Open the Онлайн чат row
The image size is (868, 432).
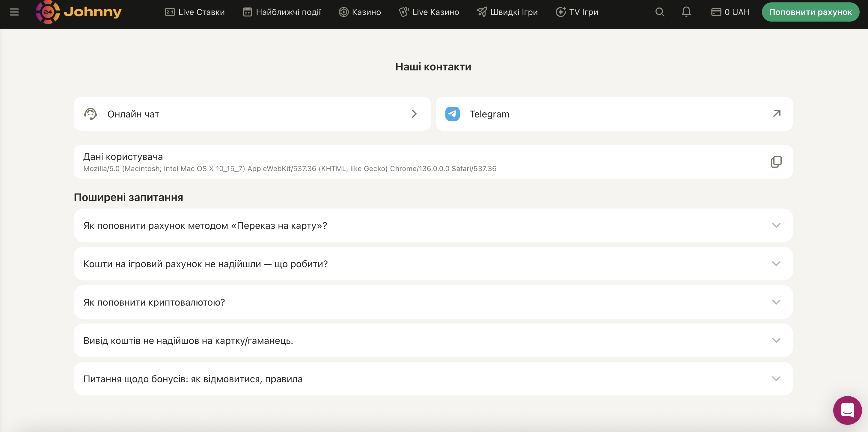(x=252, y=114)
